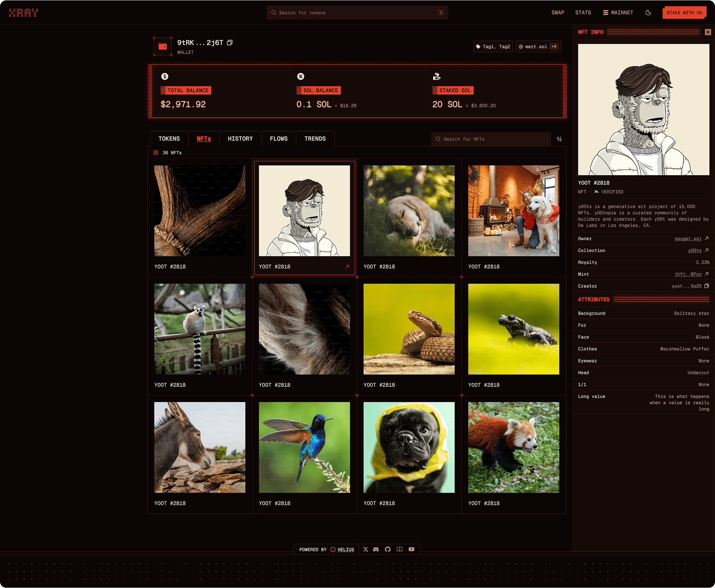Expand the +4 additional domain names

pos(554,47)
